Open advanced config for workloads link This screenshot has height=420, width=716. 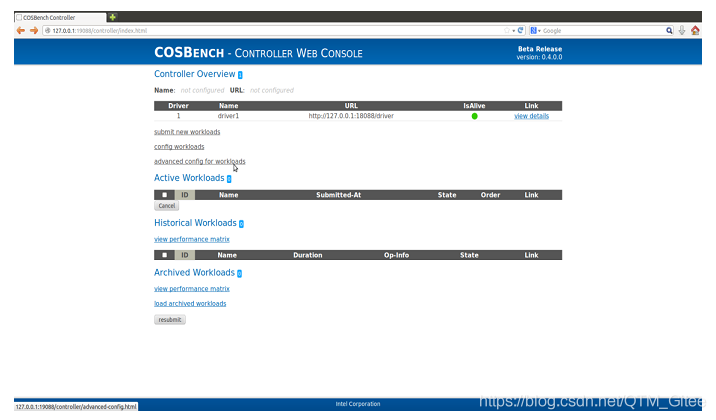(x=200, y=161)
